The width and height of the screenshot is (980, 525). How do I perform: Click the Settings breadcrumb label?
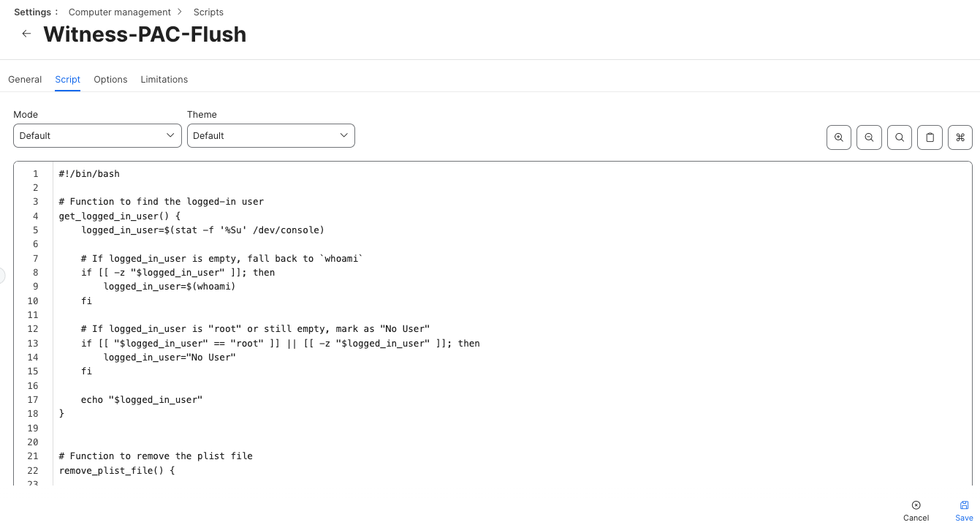[x=33, y=12]
